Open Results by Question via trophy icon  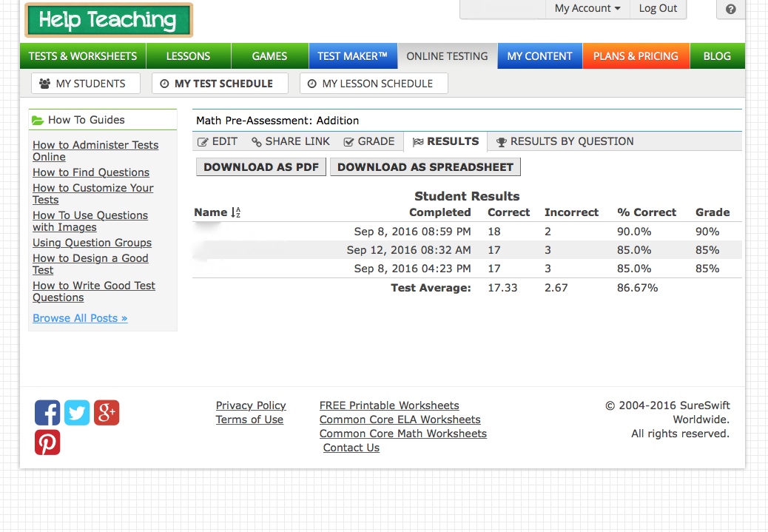pyautogui.click(x=501, y=141)
